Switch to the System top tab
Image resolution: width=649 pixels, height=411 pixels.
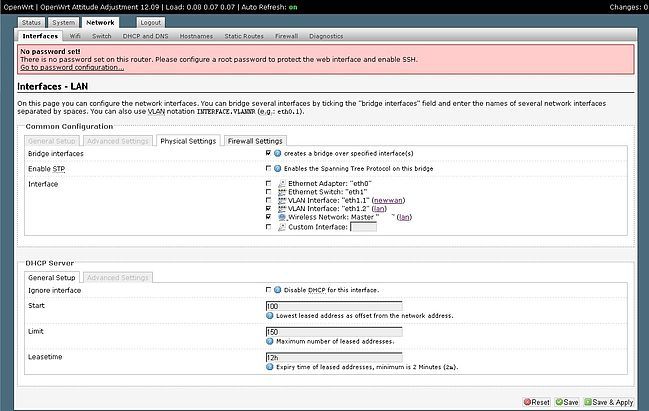(63, 21)
